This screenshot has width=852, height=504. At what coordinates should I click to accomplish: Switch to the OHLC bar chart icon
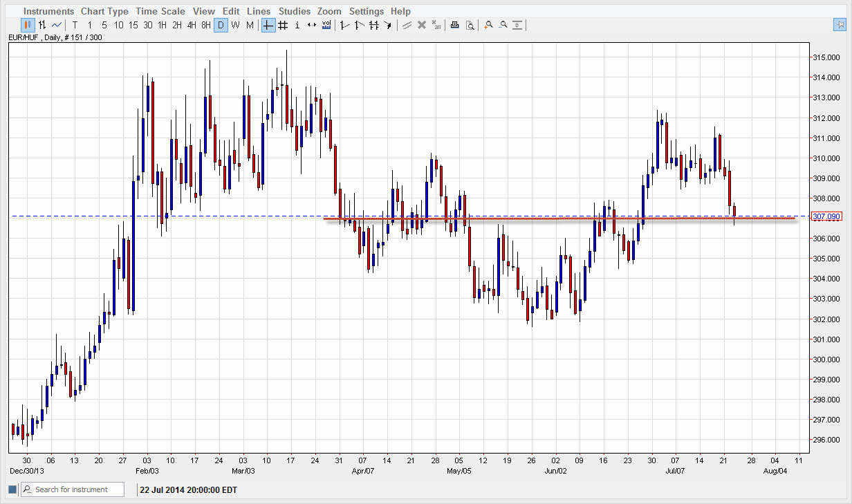coord(42,25)
